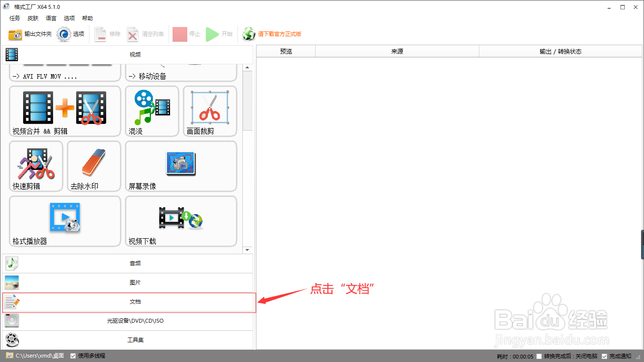
Task: Collapse the 视频 category header
Action: coord(128,55)
